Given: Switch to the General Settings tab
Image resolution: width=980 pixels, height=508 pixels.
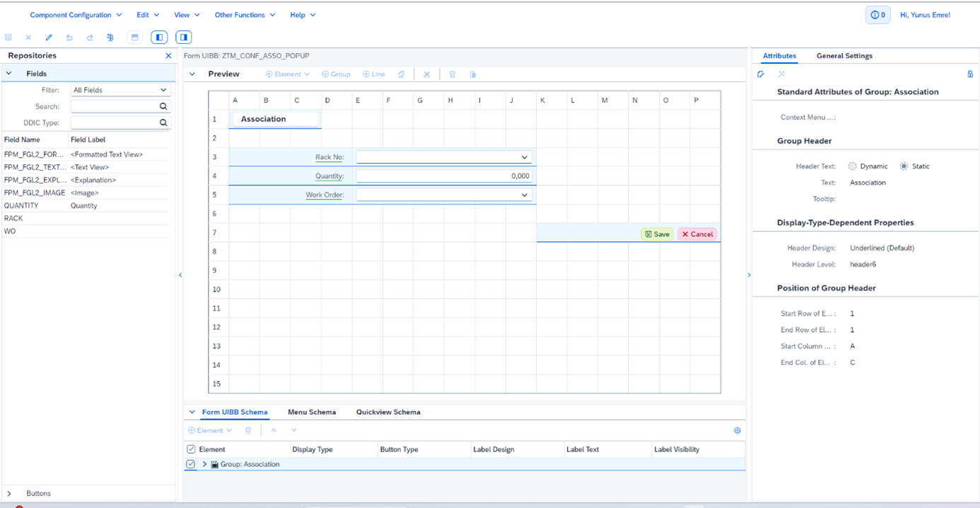Looking at the screenshot, I should [845, 56].
